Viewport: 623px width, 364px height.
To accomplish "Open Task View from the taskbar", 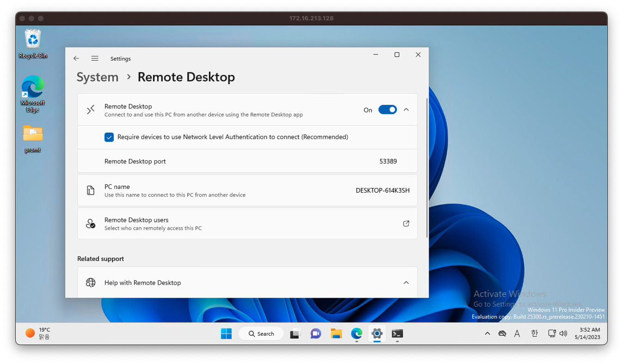I will click(296, 334).
